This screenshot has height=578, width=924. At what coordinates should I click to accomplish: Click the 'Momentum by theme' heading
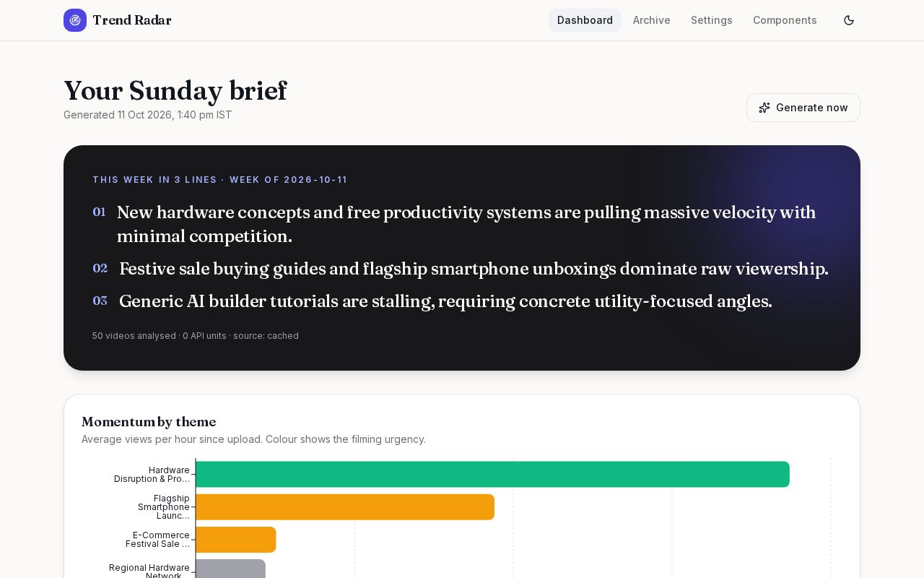tap(149, 422)
